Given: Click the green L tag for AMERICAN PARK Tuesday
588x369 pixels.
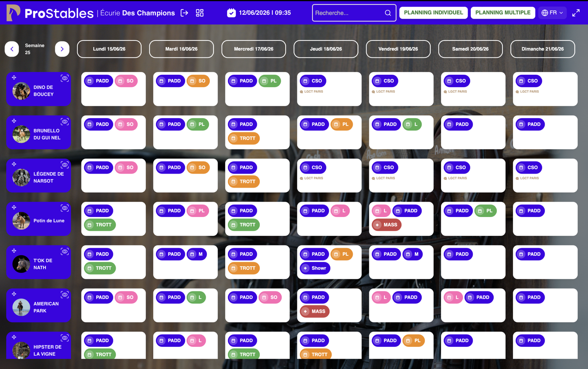Looking at the screenshot, I should click(x=196, y=297).
